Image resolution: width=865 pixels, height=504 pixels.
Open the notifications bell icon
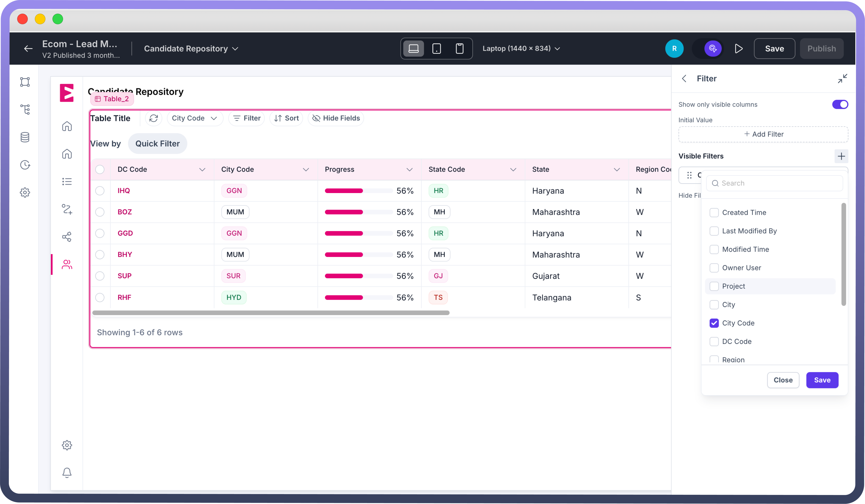click(x=67, y=472)
